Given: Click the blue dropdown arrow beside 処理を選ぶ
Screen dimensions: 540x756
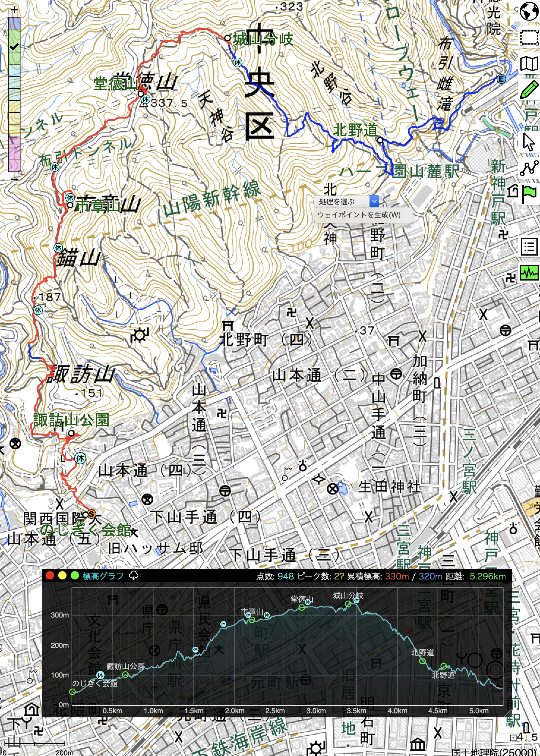Looking at the screenshot, I should tap(374, 201).
